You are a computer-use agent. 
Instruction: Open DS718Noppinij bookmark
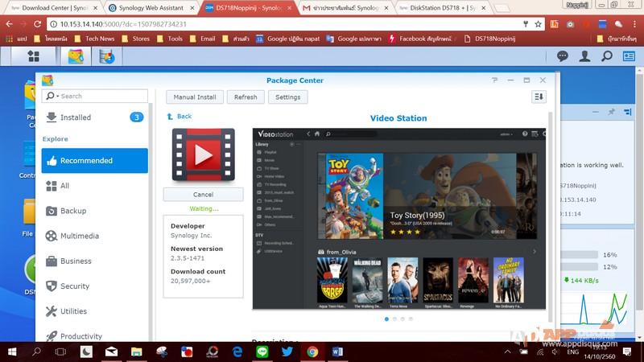point(490,39)
